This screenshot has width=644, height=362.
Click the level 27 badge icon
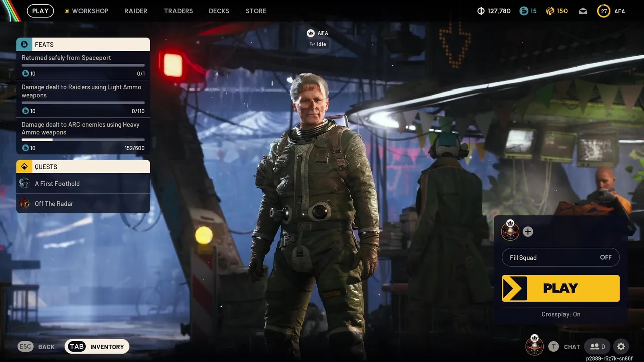coord(604,11)
